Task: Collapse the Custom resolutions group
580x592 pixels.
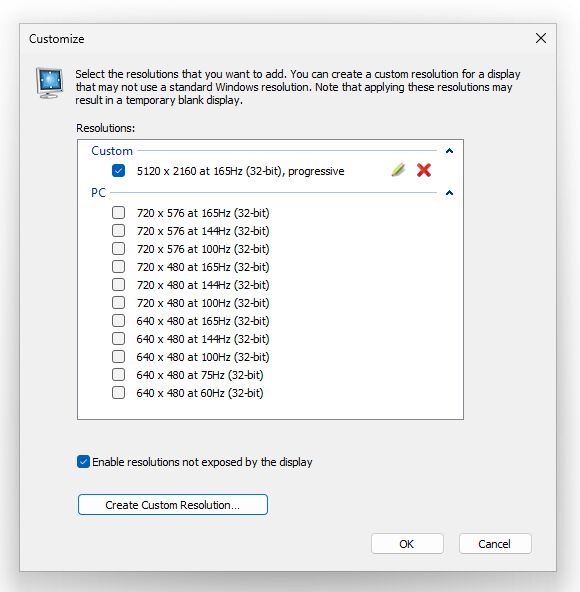Action: click(449, 151)
